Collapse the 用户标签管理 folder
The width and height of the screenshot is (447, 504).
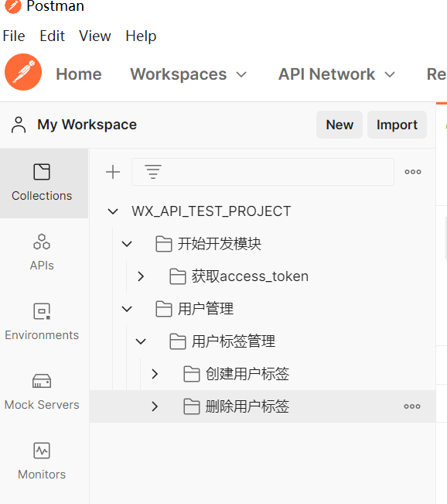tap(141, 341)
